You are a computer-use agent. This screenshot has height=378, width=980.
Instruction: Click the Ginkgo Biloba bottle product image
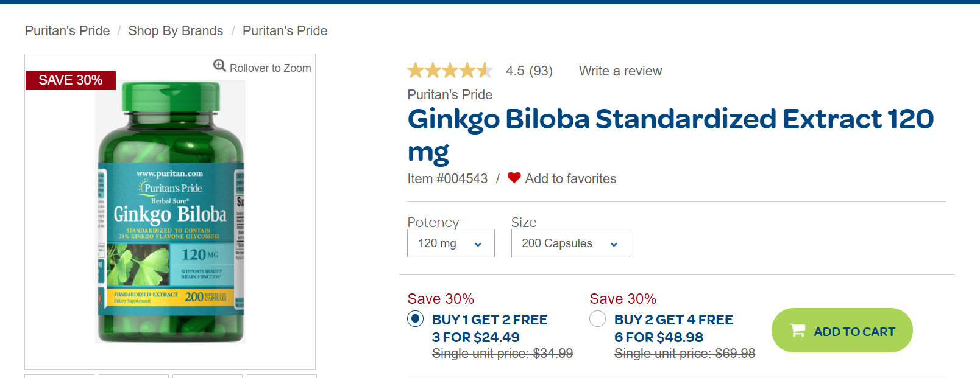point(171,213)
